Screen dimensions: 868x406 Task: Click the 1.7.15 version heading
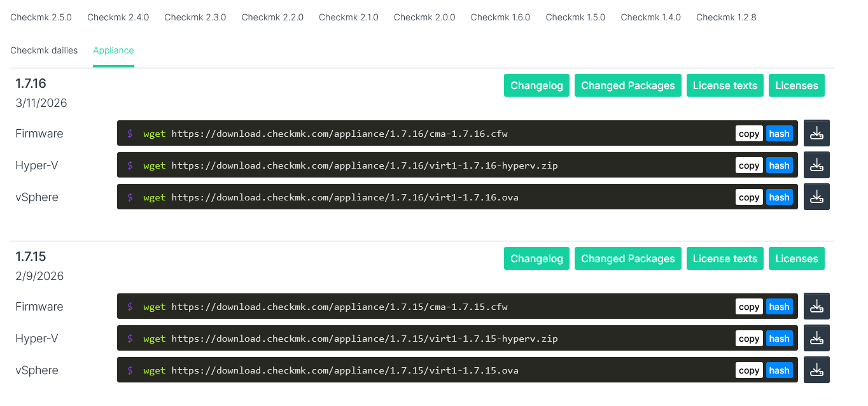pos(31,256)
